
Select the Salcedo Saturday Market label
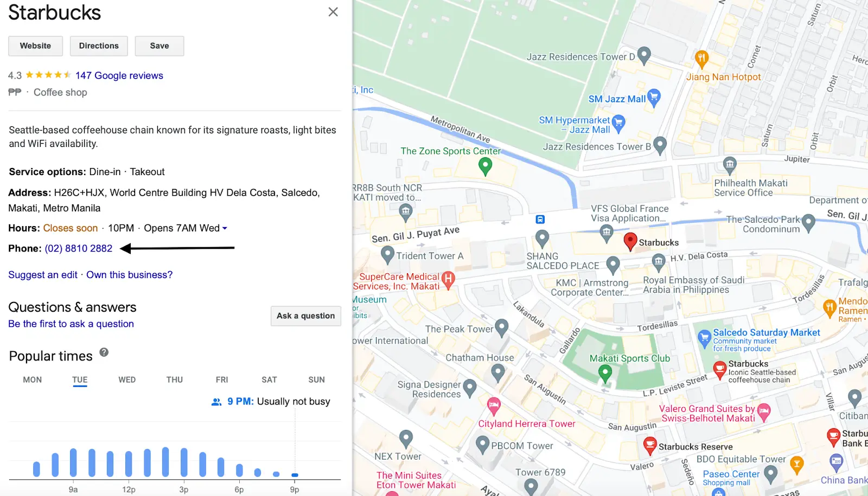tap(767, 333)
